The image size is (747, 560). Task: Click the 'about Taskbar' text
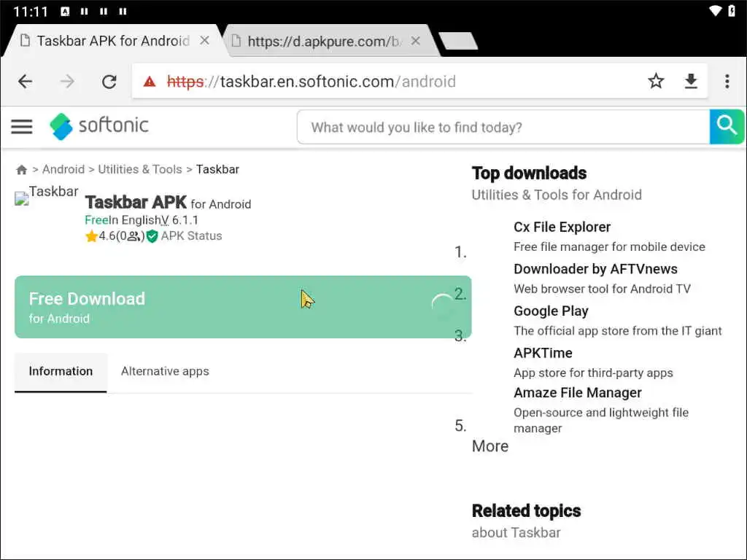pyautogui.click(x=516, y=532)
